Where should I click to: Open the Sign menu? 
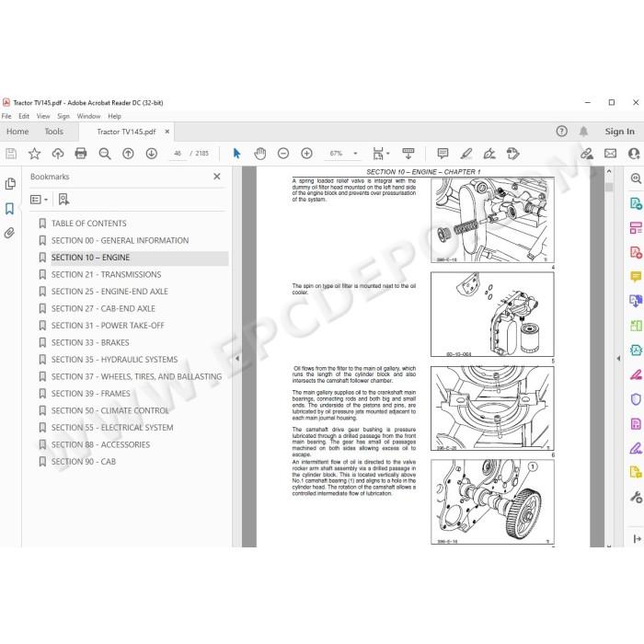click(x=63, y=116)
